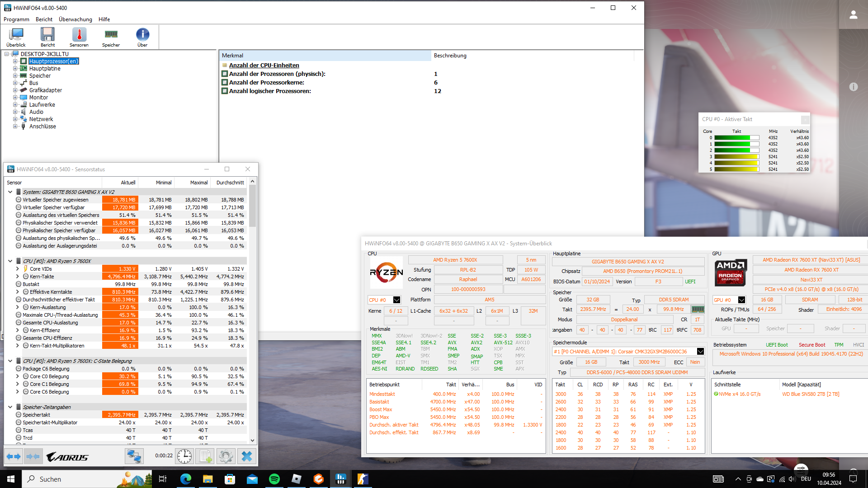This screenshot has height=488, width=868.
Task: Open the Corsair memory module dropdown
Action: 700,352
